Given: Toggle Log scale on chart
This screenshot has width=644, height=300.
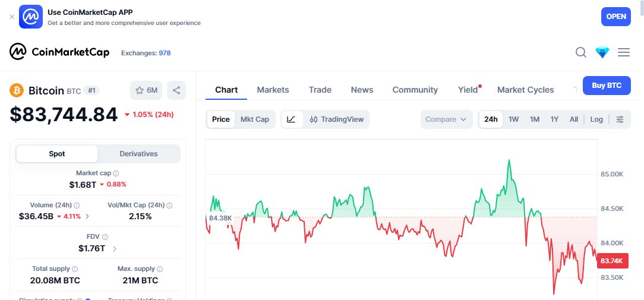Looking at the screenshot, I should [596, 119].
